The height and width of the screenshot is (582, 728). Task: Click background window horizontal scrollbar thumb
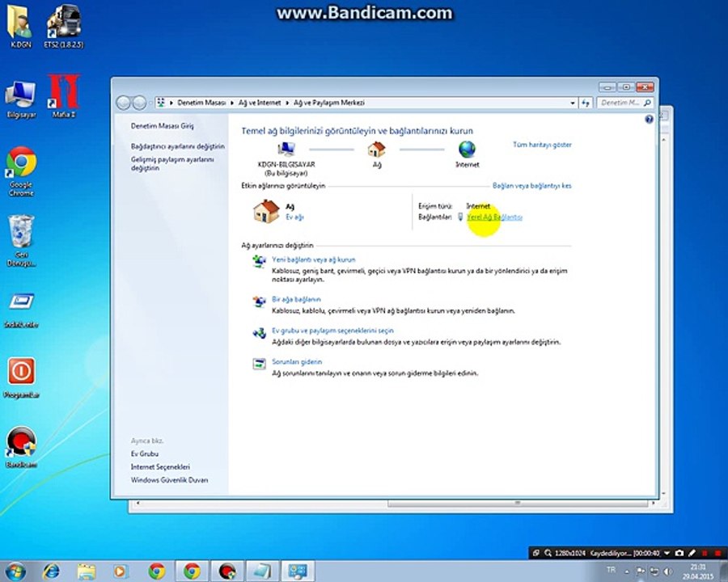517,503
